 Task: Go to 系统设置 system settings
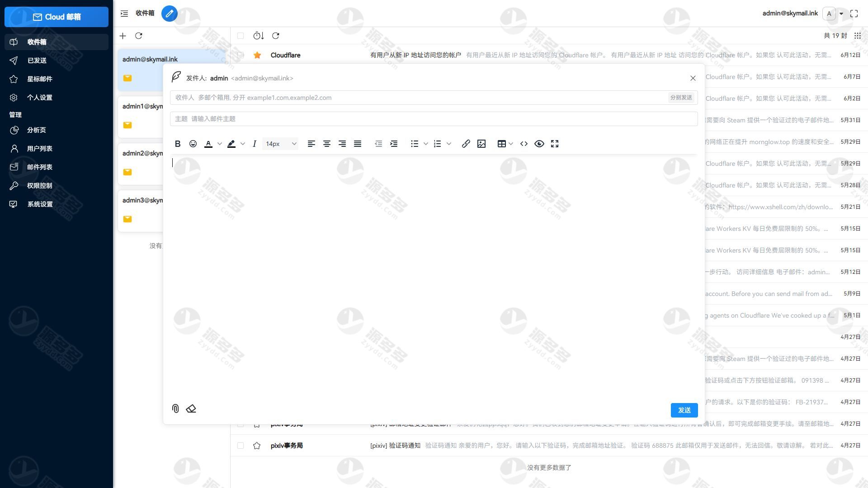40,204
